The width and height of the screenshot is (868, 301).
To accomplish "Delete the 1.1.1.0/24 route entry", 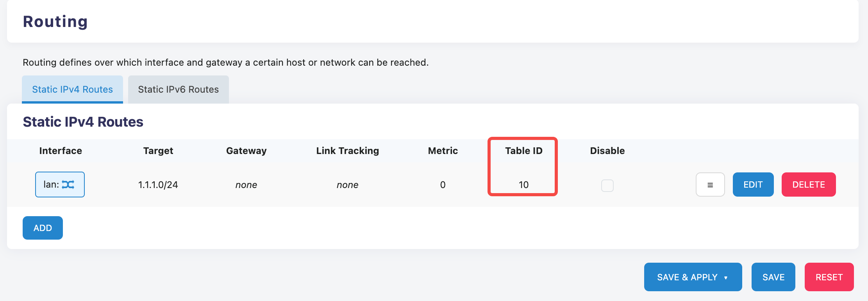I will [x=808, y=185].
